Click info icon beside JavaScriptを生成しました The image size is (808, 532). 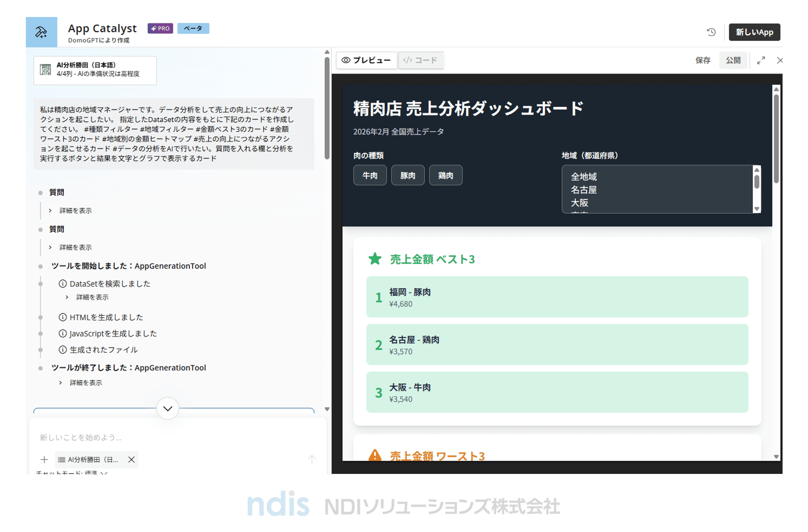pos(62,333)
